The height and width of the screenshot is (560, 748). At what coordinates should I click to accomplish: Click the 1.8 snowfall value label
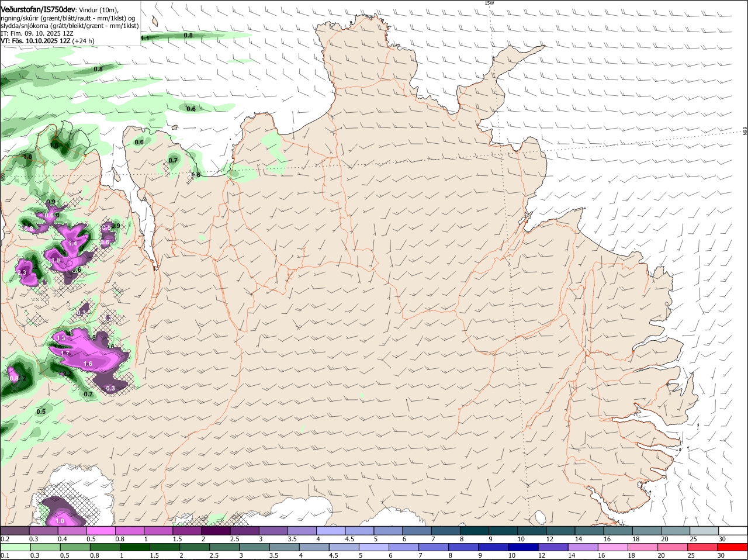[x=56, y=261]
